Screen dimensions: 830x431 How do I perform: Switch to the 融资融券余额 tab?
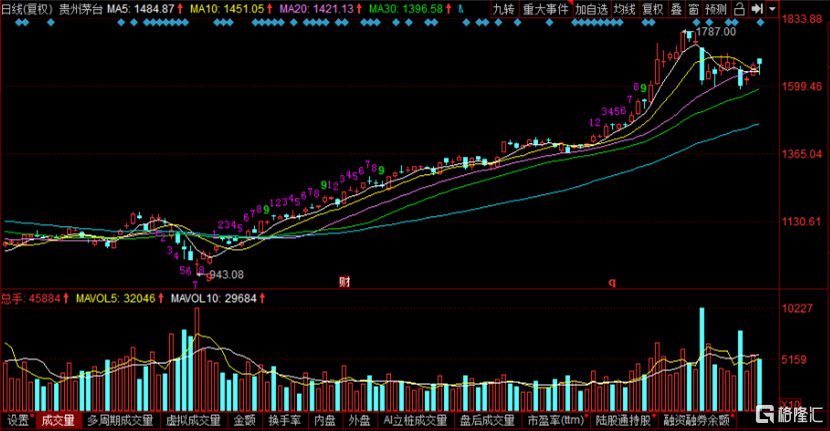[697, 420]
